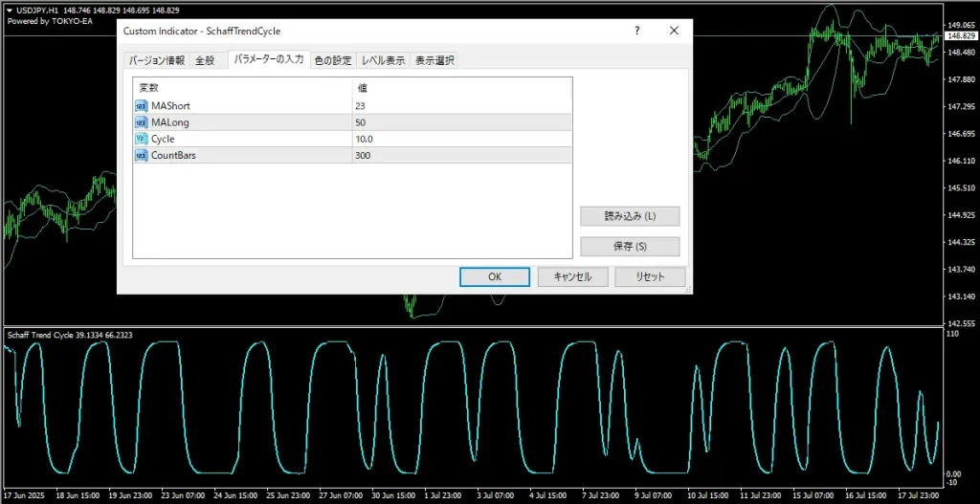Click the 1 Jul 23:00 time axis label
The height and width of the screenshot is (504, 980).
click(x=444, y=494)
